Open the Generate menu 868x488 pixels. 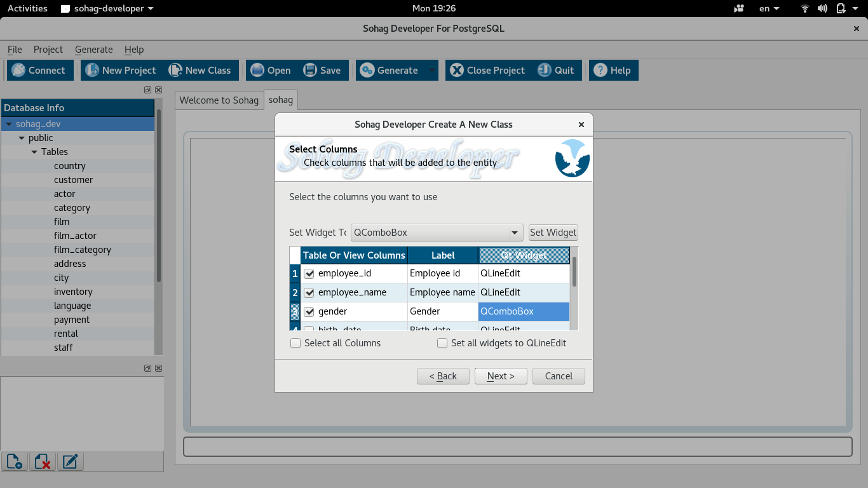pos(93,50)
